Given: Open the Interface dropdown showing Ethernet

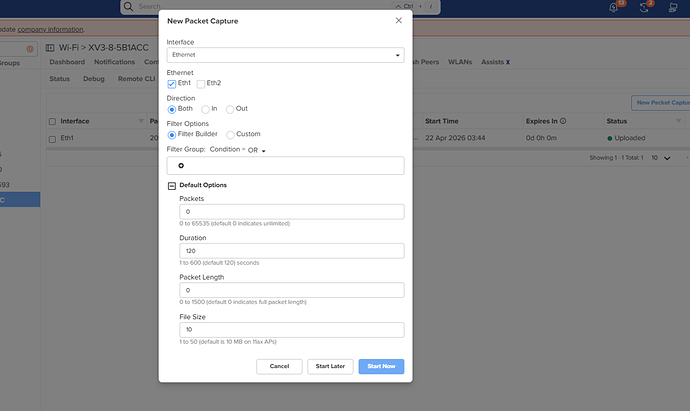Looking at the screenshot, I should 285,55.
